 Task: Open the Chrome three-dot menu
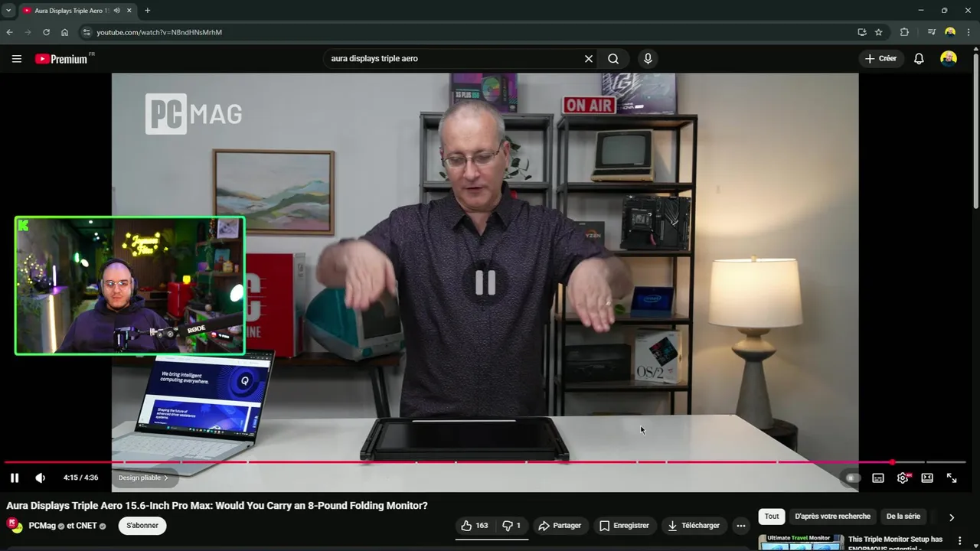[969, 32]
